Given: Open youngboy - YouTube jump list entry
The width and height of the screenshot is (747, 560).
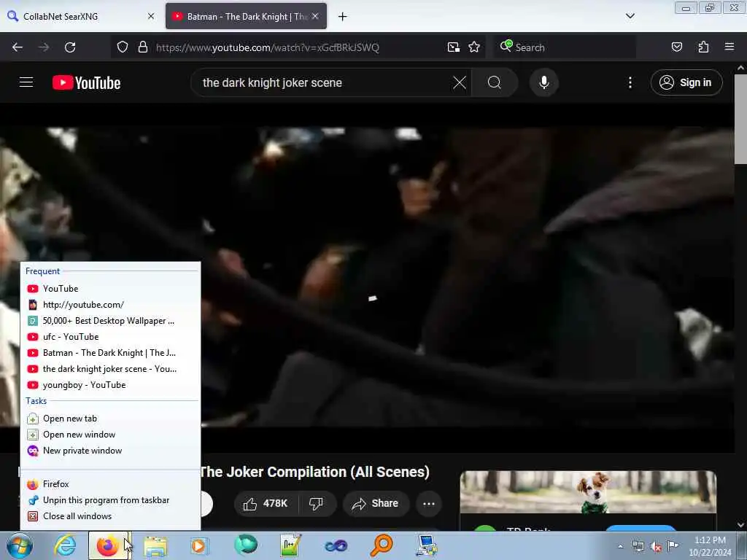Looking at the screenshot, I should click(x=112, y=385).
